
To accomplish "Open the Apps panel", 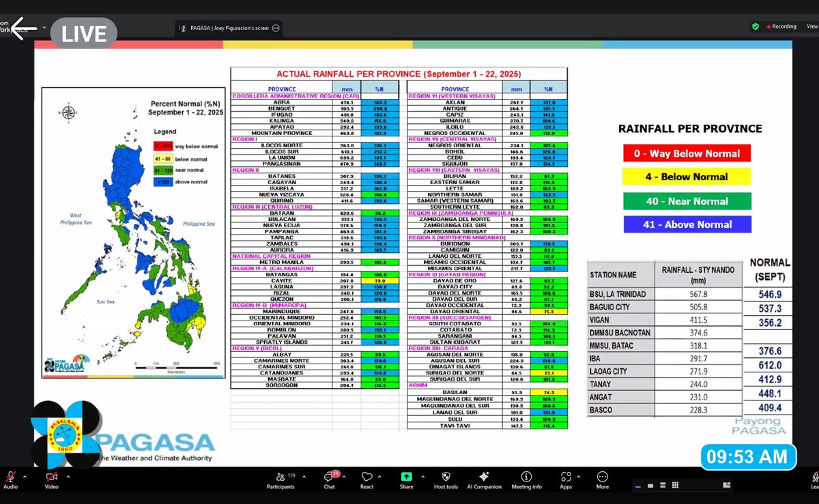I will point(566,479).
